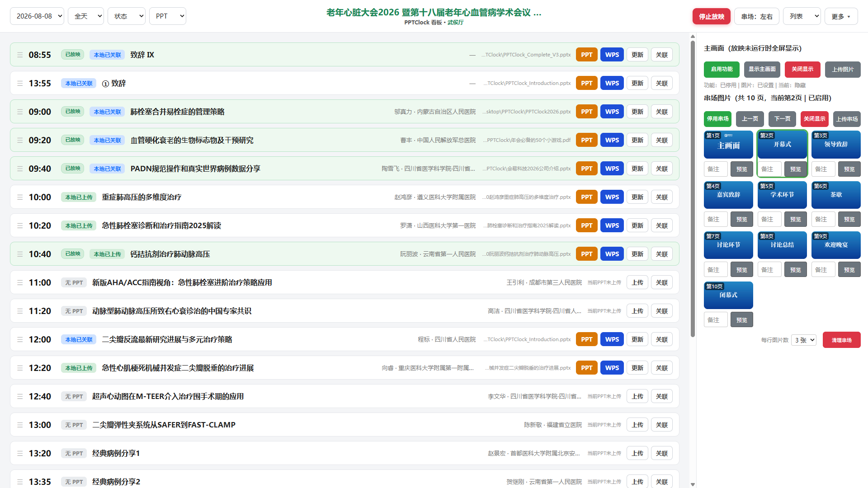This screenshot has width=868, height=488.
Task: Click 本地已关联 badge on 12:00 row
Action: [x=79, y=339]
